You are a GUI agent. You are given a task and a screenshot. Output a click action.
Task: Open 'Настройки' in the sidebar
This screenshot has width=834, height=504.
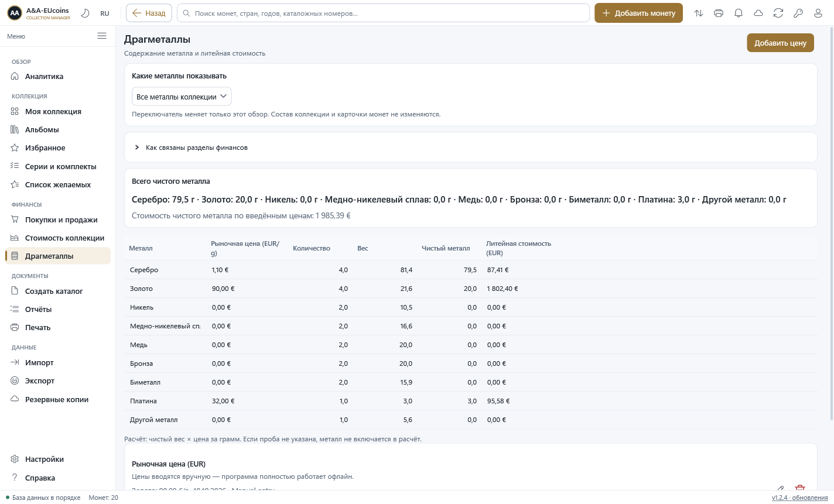(x=57, y=459)
